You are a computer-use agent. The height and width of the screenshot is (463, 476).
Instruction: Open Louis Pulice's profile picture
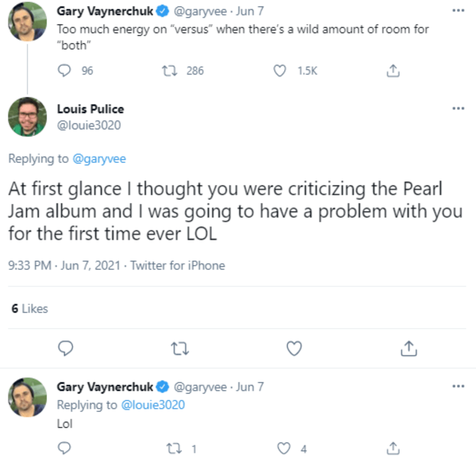pos(27,116)
